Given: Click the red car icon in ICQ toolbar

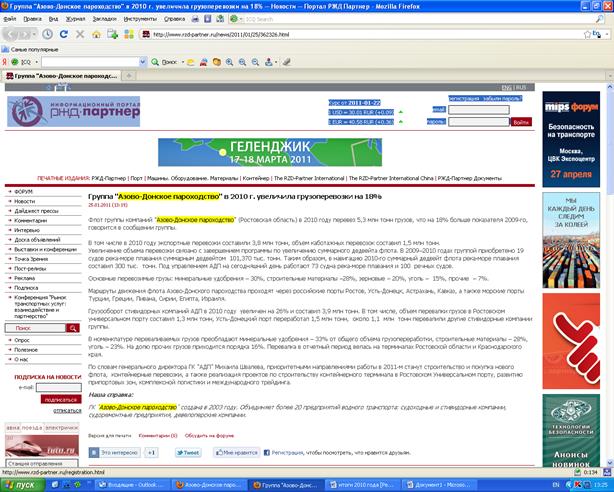Looking at the screenshot, I should [204, 62].
